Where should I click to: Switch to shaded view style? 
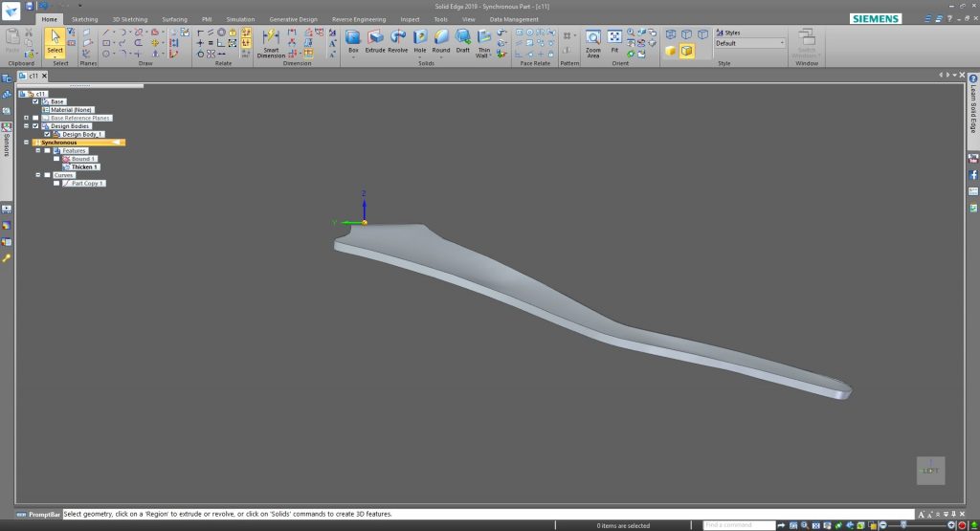(671, 51)
